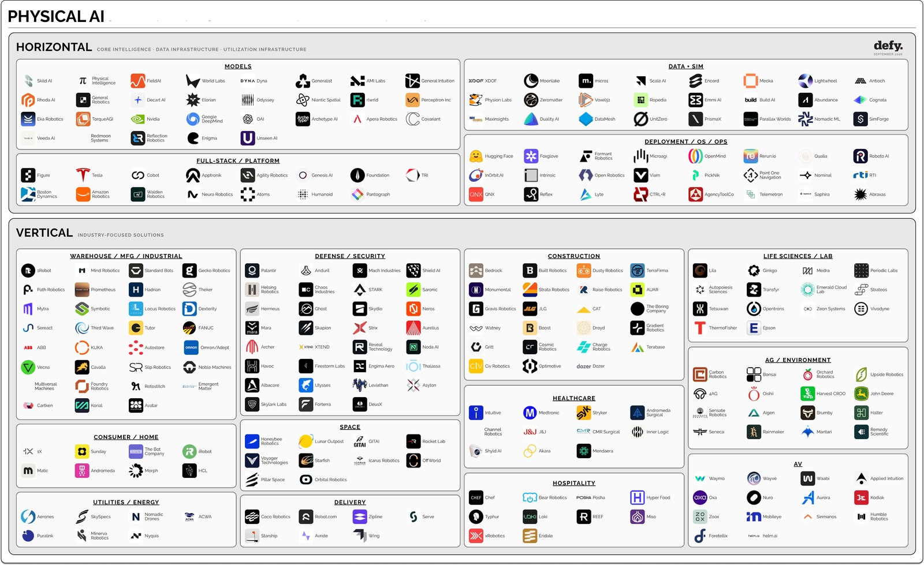The height and width of the screenshot is (565, 924).
Task: Select the Figure logo
Action: click(28, 175)
